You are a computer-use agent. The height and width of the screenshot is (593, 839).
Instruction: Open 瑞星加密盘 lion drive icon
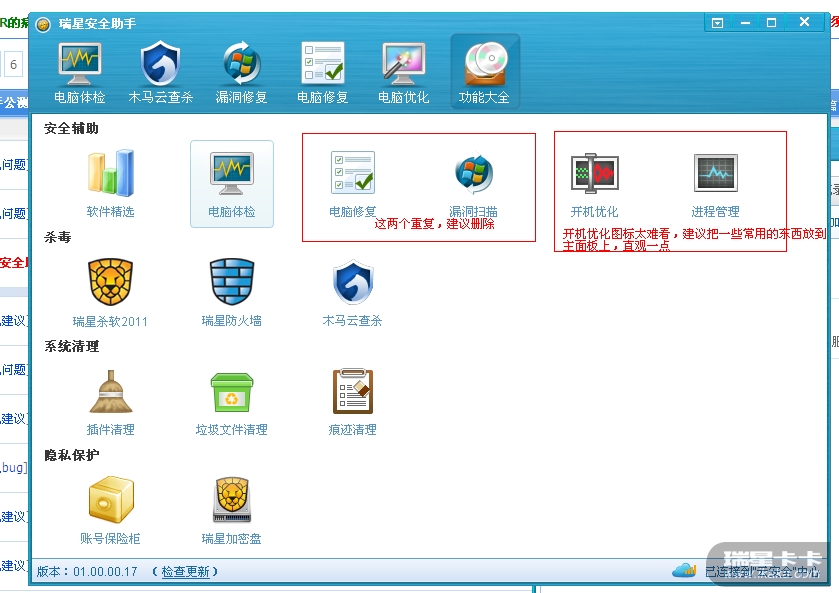(232, 510)
